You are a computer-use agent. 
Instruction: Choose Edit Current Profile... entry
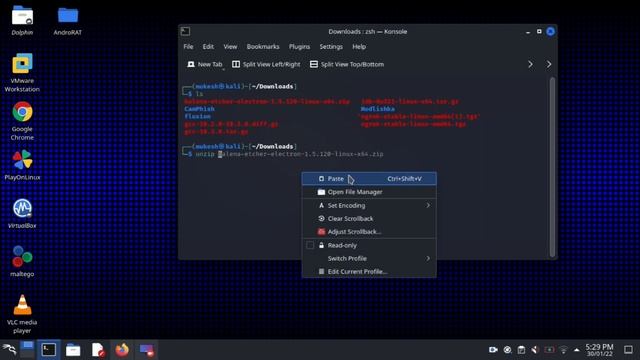(x=369, y=271)
